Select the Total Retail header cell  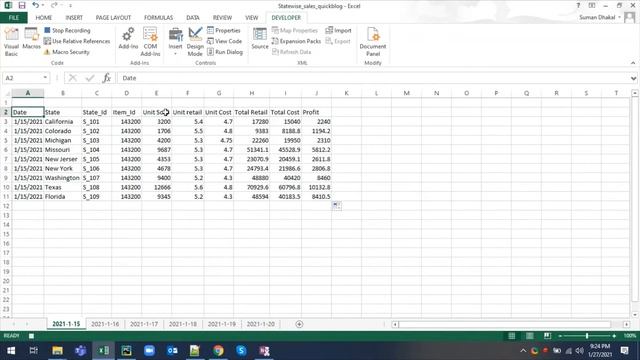point(251,112)
